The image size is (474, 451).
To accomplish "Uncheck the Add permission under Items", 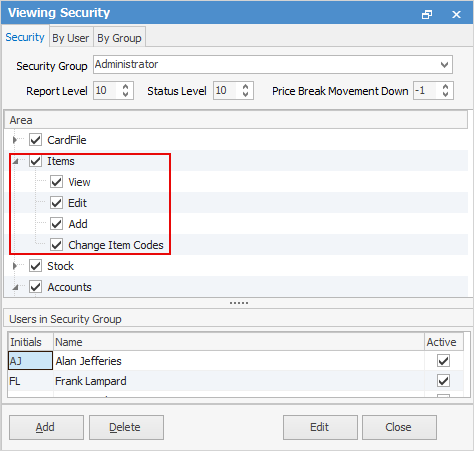I will [x=56, y=224].
